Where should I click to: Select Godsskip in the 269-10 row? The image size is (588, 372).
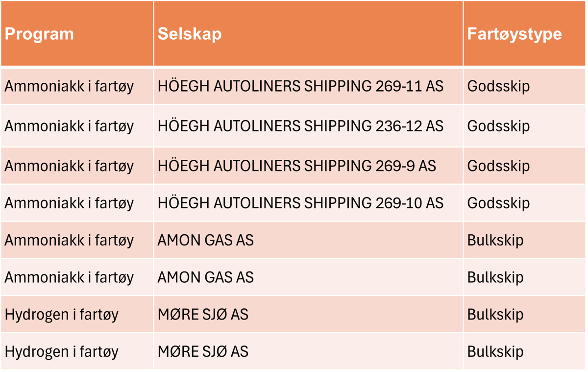498,203
